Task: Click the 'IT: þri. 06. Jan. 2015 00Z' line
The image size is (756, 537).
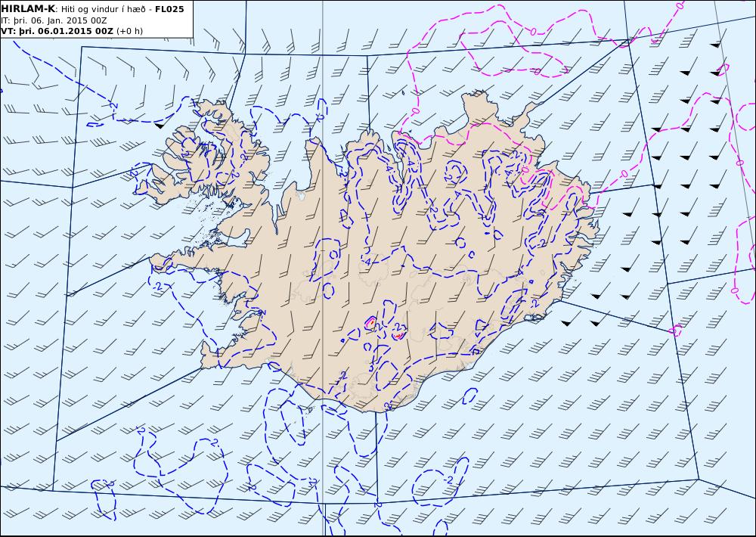Action: click(x=54, y=20)
